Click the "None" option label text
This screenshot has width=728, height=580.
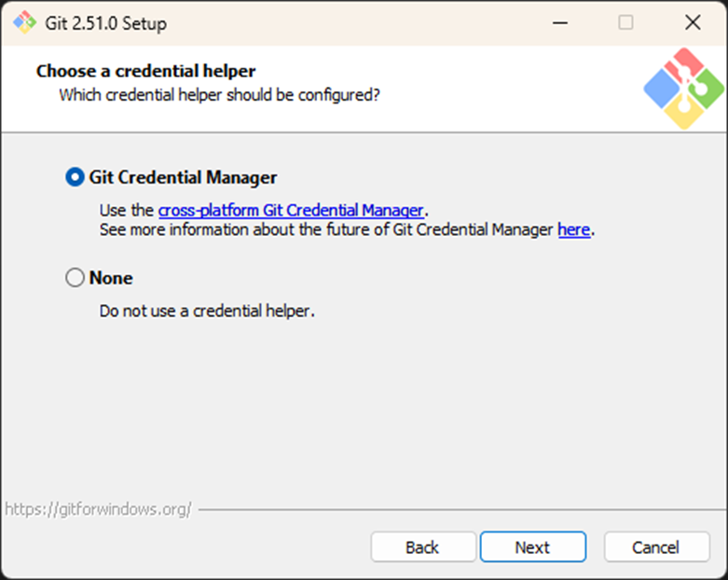point(111,278)
